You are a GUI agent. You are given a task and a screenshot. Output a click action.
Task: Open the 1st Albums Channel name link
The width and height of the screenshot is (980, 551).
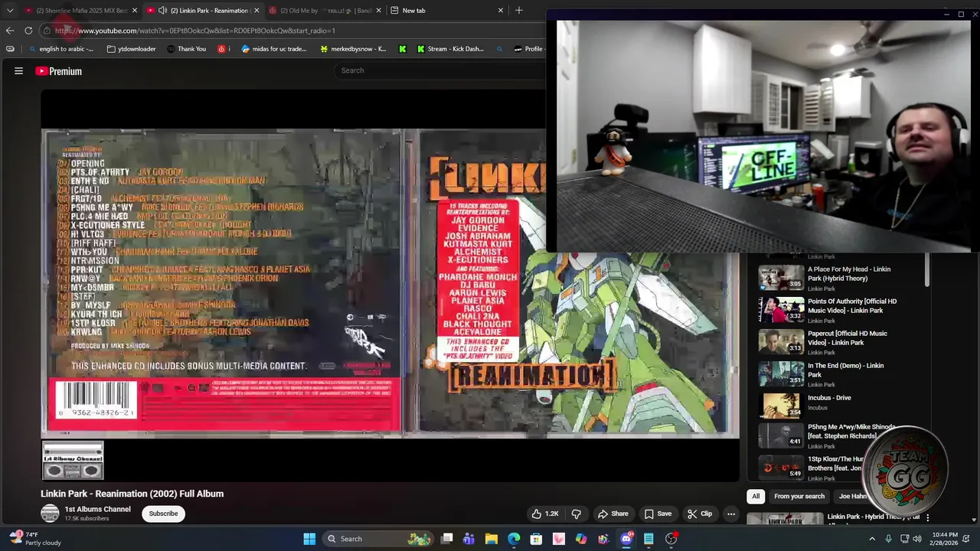point(97,509)
